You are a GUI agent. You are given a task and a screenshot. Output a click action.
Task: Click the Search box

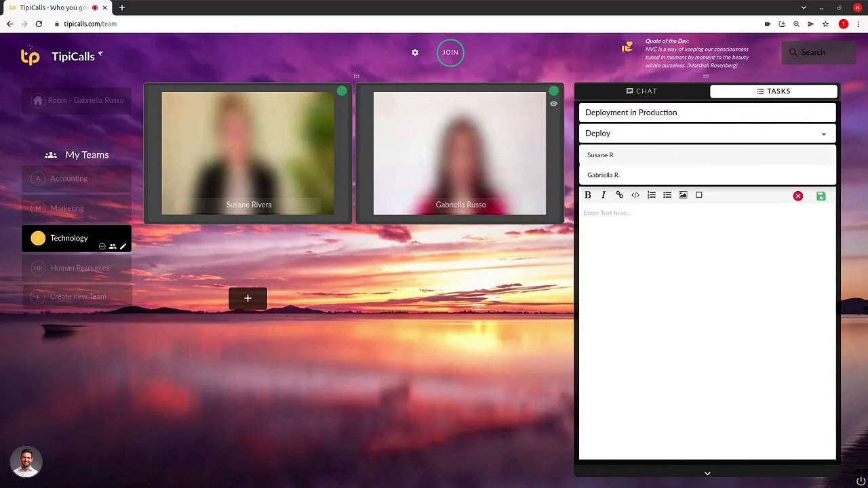point(818,52)
